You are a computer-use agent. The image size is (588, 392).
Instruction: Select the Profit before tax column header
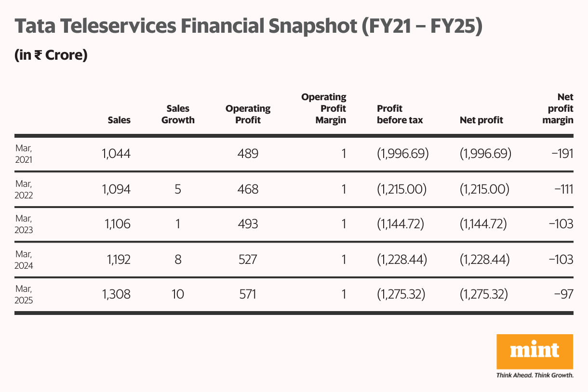coord(400,115)
